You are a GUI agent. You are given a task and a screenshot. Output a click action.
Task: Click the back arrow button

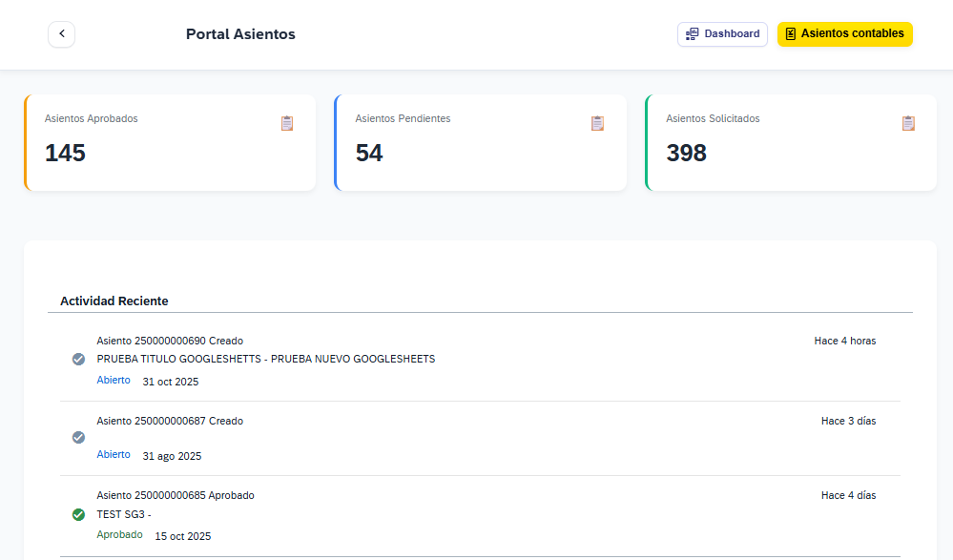coord(62,34)
